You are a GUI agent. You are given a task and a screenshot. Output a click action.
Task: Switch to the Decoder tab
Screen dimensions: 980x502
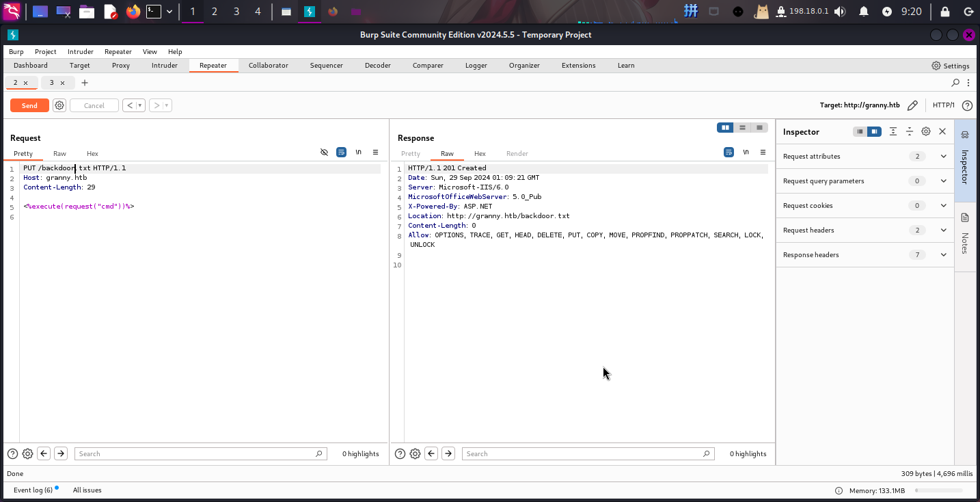click(378, 66)
